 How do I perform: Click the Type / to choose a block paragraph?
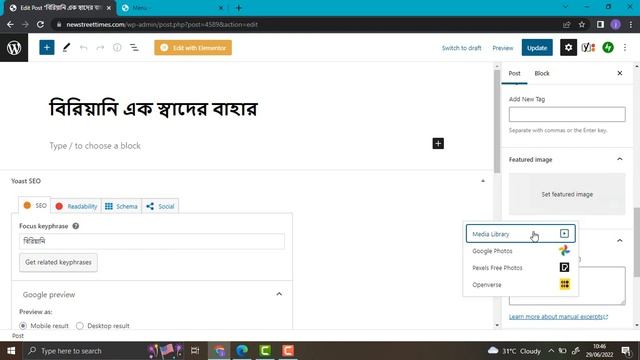click(x=95, y=146)
